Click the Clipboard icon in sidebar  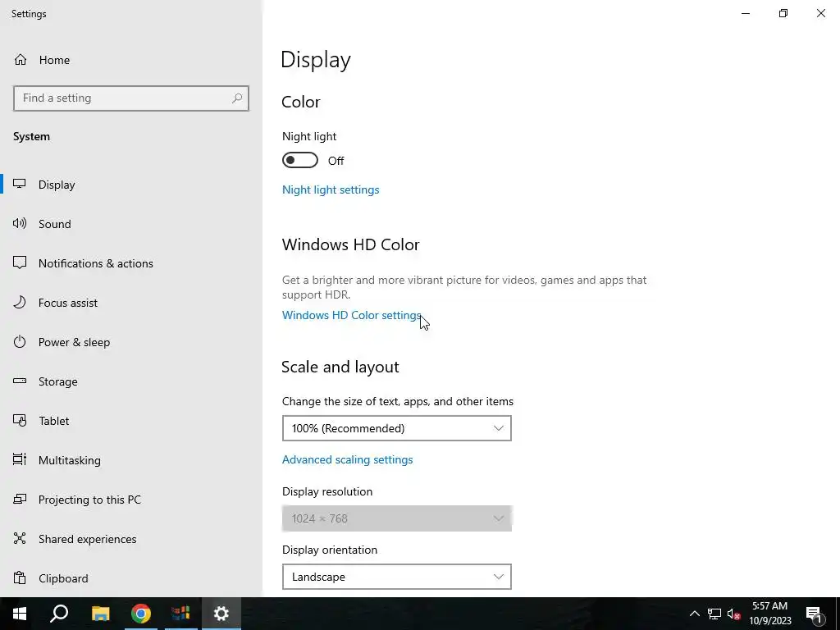(x=20, y=578)
